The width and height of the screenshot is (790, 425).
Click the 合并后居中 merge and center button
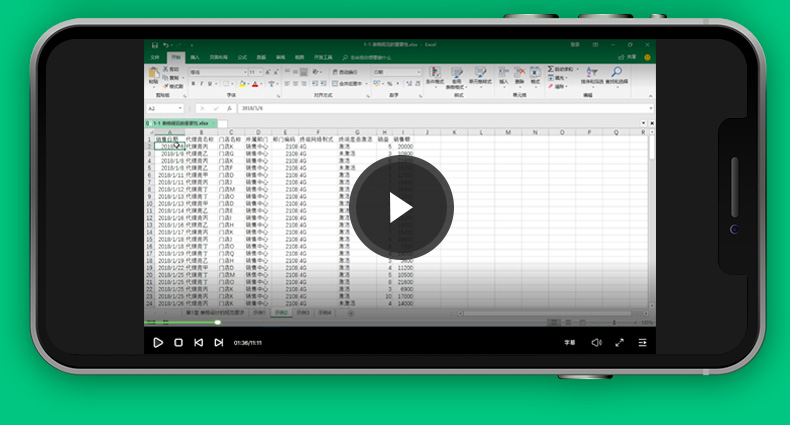click(350, 84)
